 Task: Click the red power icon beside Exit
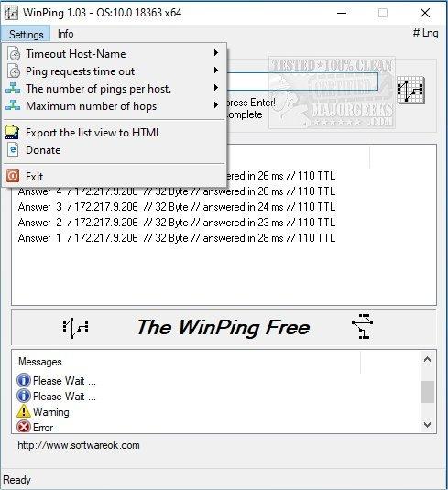click(13, 176)
